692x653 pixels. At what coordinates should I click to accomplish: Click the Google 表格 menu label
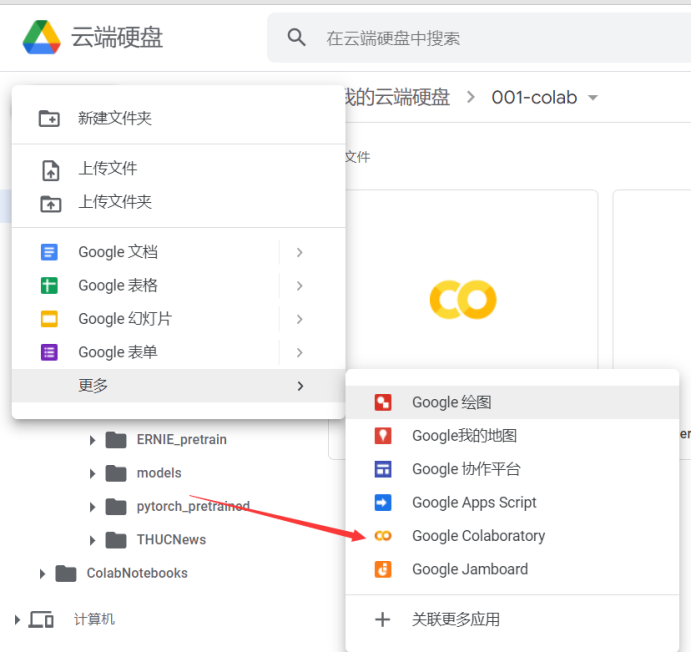(x=118, y=285)
